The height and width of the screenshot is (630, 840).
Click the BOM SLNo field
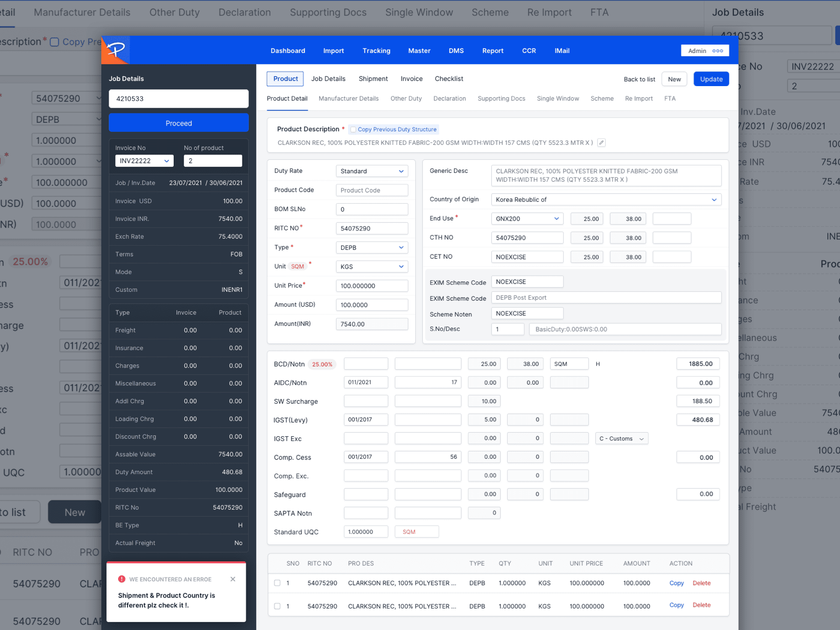(x=372, y=209)
